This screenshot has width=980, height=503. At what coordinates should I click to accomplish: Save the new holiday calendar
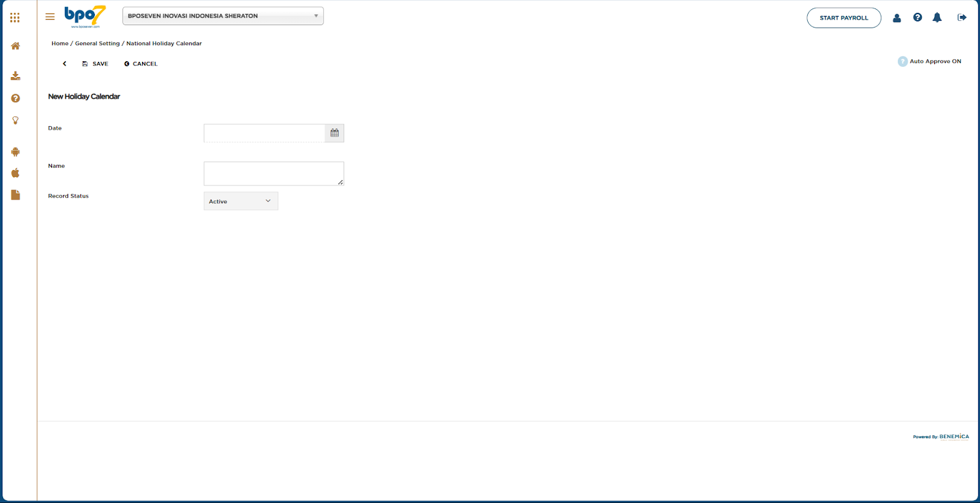point(95,64)
